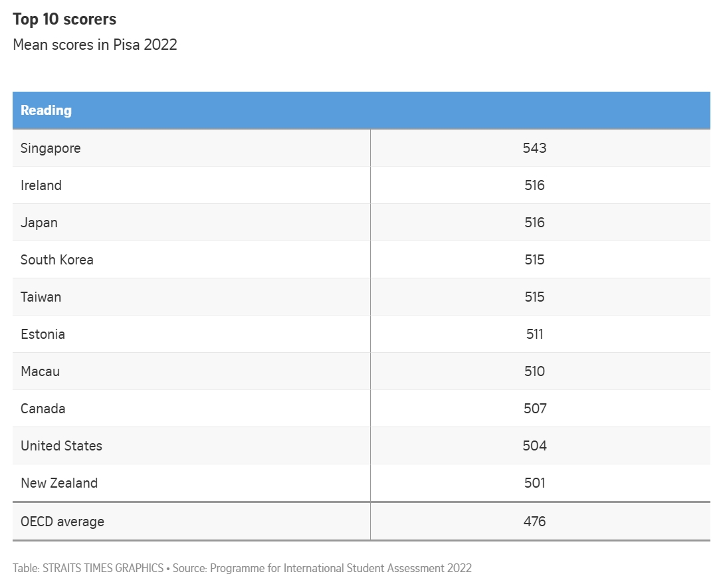725x588 pixels.
Task: Click Taiwan's score of 515
Action: [534, 297]
